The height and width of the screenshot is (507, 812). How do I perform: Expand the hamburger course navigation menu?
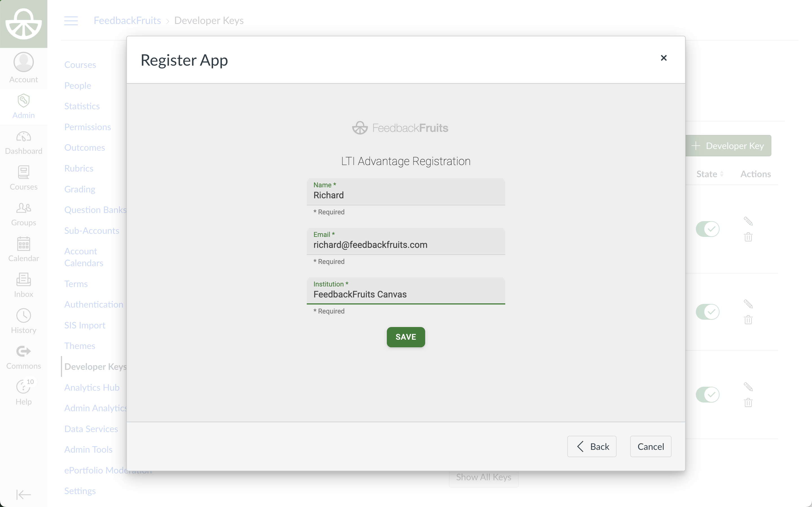pos(71,21)
